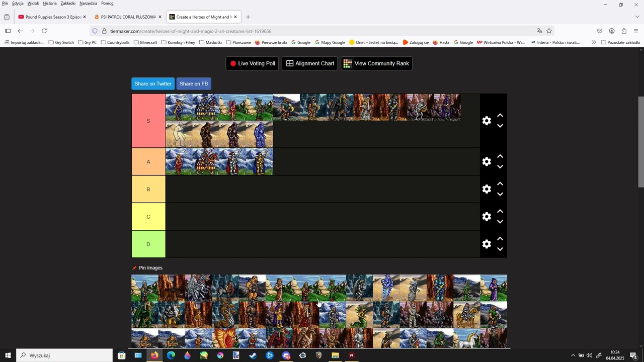Click the green D tier label
The height and width of the screenshot is (362, 644).
pyautogui.click(x=148, y=244)
